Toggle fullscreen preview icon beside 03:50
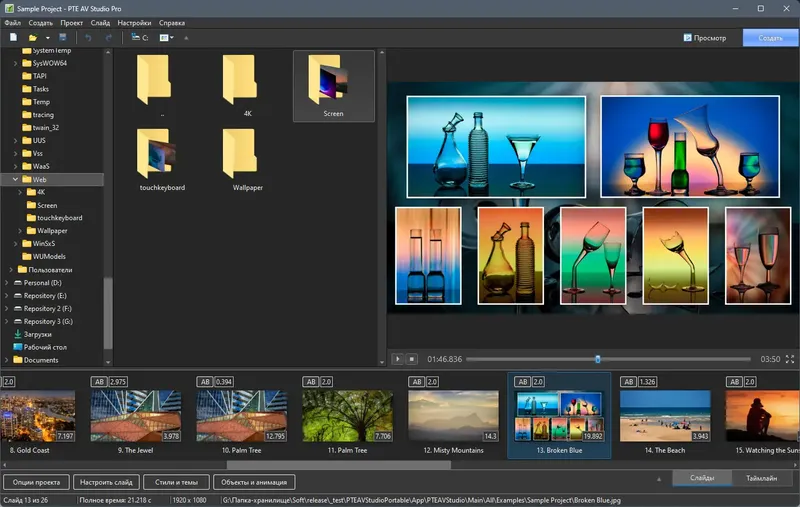 pos(791,358)
